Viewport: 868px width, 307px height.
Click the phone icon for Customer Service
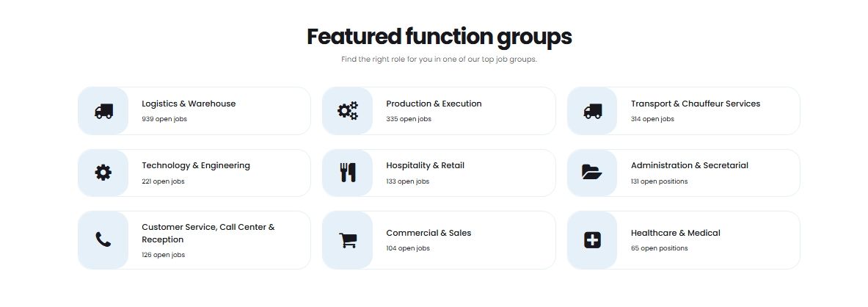coord(103,239)
